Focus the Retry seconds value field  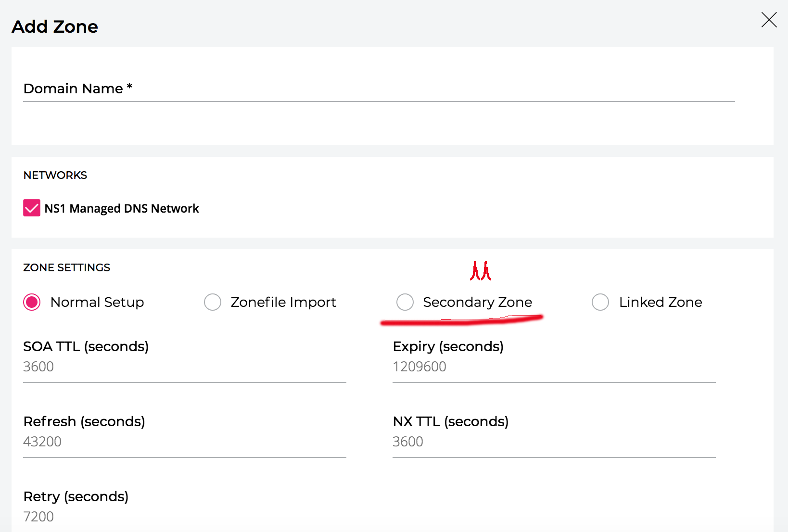[184, 517]
